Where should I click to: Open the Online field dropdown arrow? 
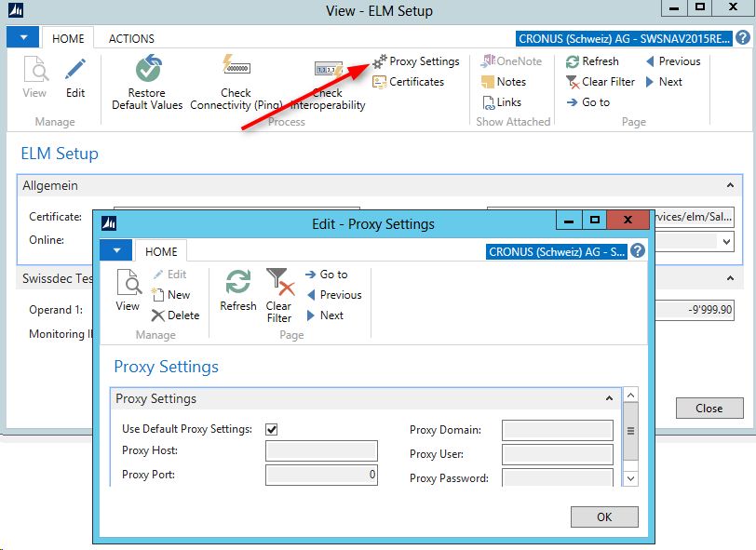pos(726,241)
